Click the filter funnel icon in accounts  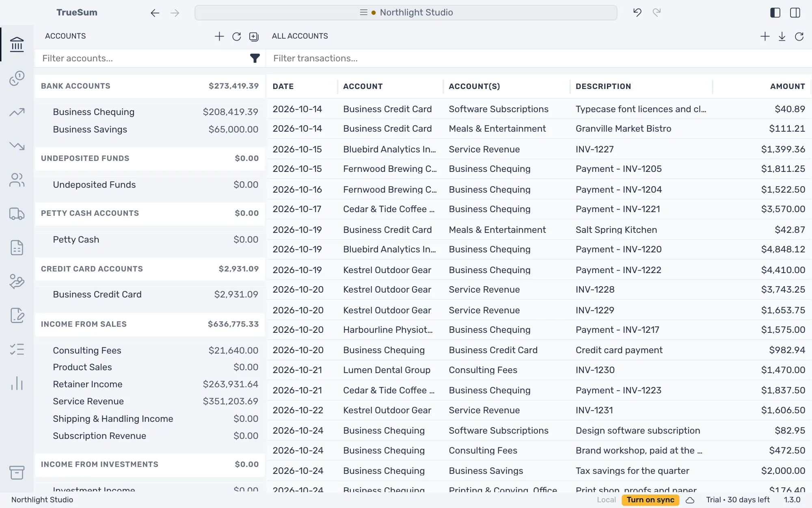click(x=255, y=58)
